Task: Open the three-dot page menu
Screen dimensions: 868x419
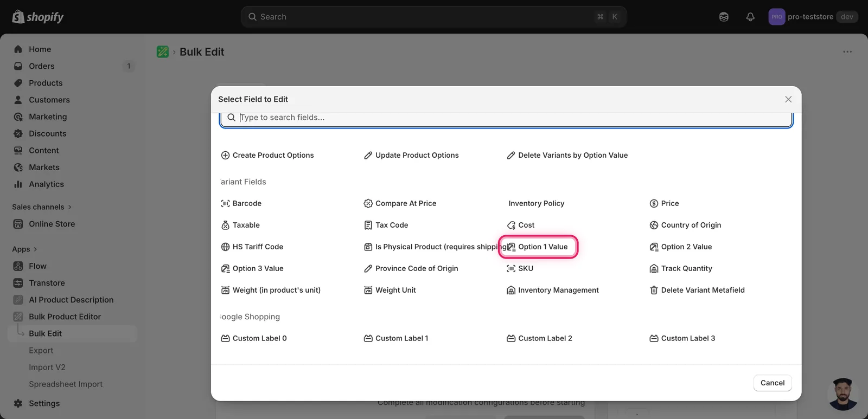Action: click(x=847, y=51)
